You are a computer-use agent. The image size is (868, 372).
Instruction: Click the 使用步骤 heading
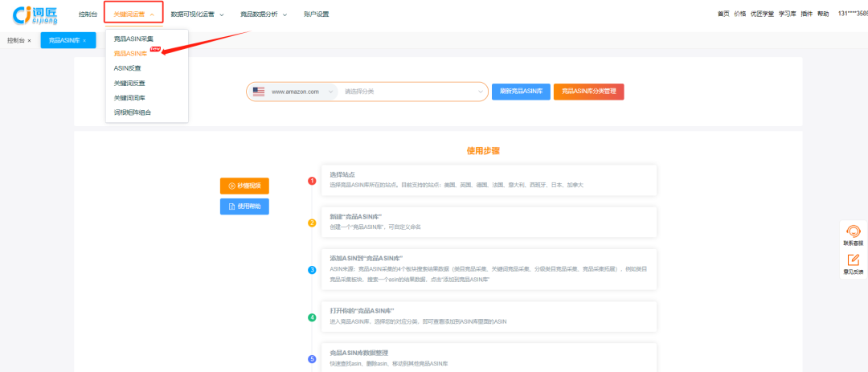[x=484, y=150]
